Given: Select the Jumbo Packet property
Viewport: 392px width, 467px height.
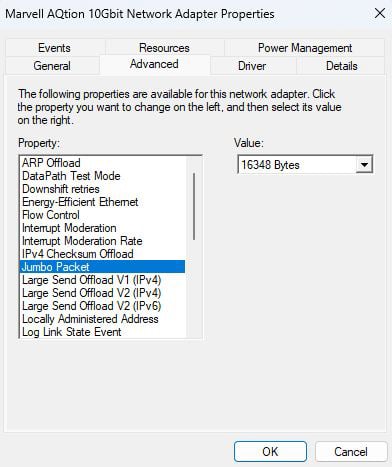Looking at the screenshot, I should [102, 267].
